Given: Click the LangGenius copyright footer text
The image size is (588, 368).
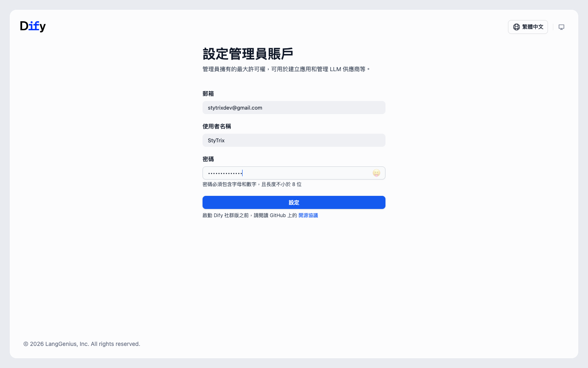Looking at the screenshot, I should 82,344.
